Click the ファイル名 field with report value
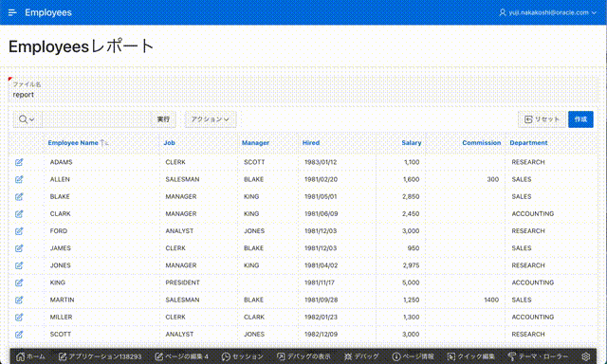Screen dimensions: 607x364 (x=302, y=90)
